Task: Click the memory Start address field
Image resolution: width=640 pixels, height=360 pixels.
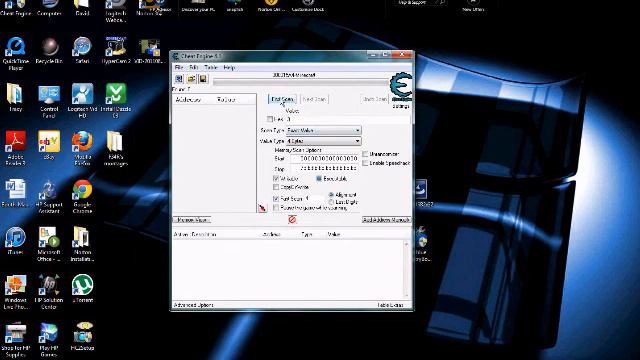Action: coord(325,158)
